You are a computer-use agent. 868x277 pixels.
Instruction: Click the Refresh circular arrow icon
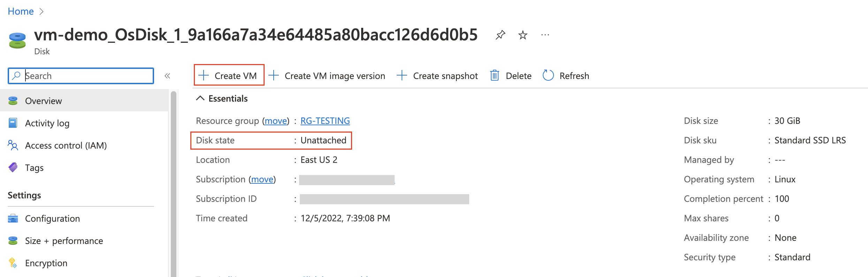pos(548,76)
